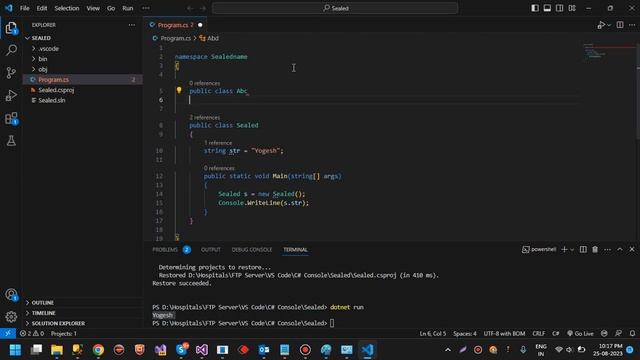This screenshot has width=640, height=360.
Task: Close the terminal panel
Action: (632, 249)
